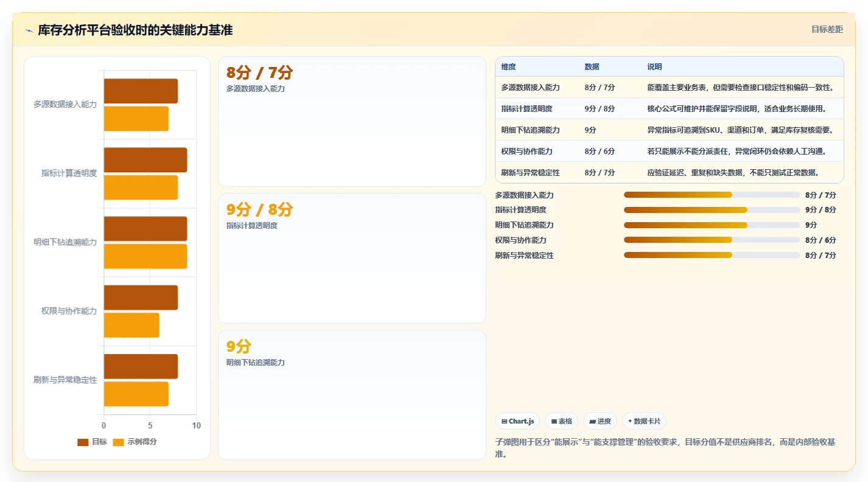The image size is (868, 482).
Task: Click the 目标差距 label in header
Action: [827, 30]
